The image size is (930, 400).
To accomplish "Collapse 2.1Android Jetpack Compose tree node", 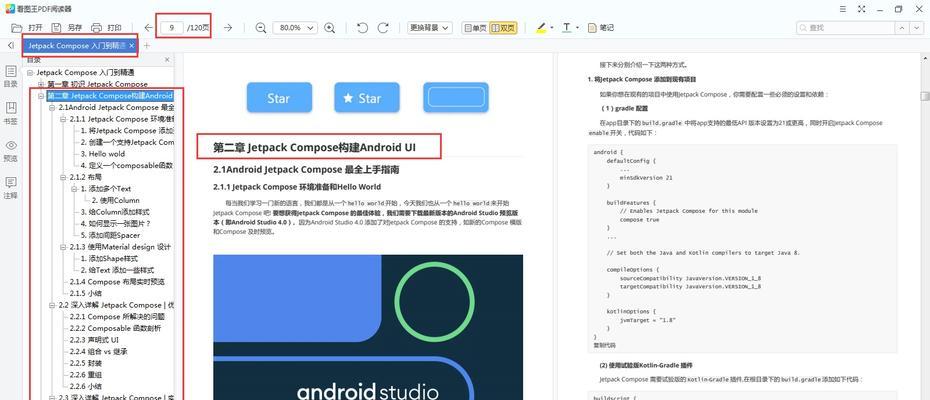I will pyautogui.click(x=52, y=107).
